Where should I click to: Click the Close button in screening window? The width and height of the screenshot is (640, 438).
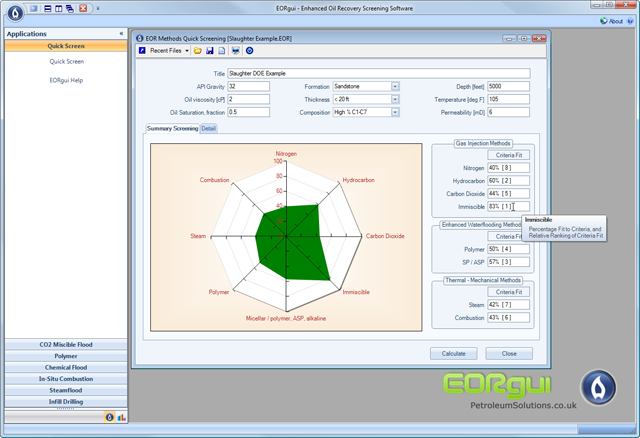click(509, 354)
